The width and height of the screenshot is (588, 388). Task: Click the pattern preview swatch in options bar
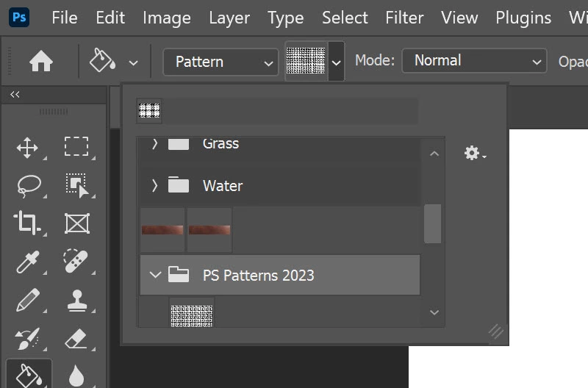coord(306,61)
